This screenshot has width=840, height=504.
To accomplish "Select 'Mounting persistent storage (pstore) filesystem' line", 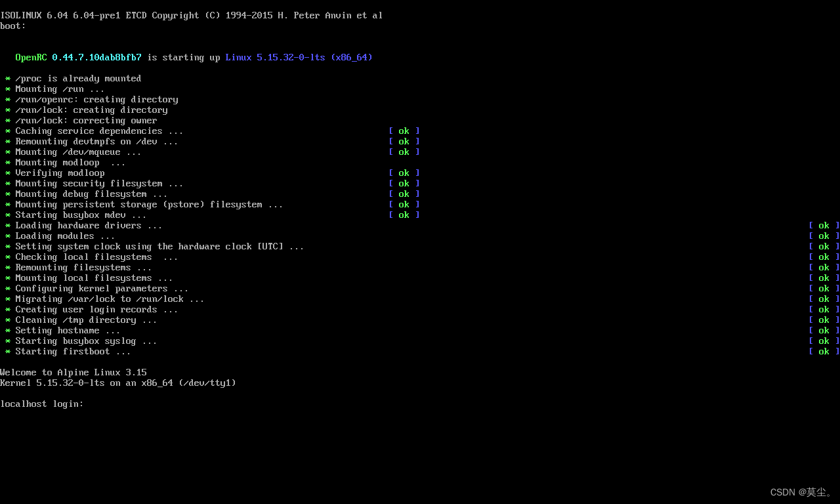I will tap(144, 204).
